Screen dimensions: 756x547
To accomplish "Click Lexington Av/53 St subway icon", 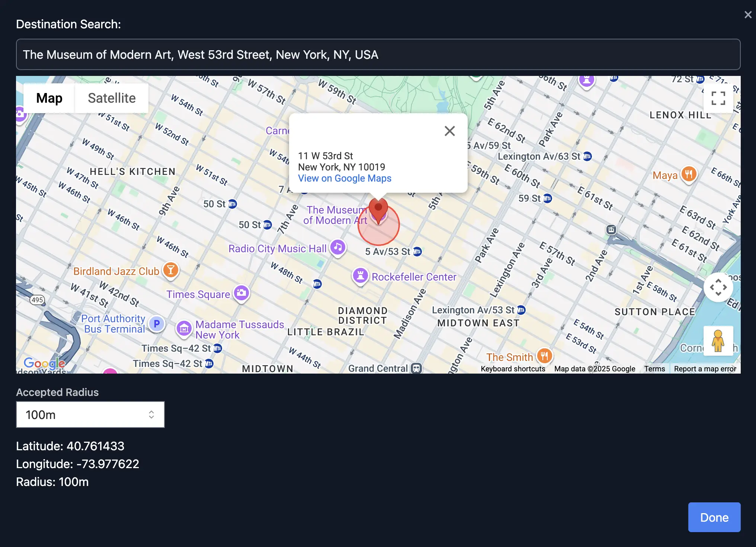I will tap(521, 310).
